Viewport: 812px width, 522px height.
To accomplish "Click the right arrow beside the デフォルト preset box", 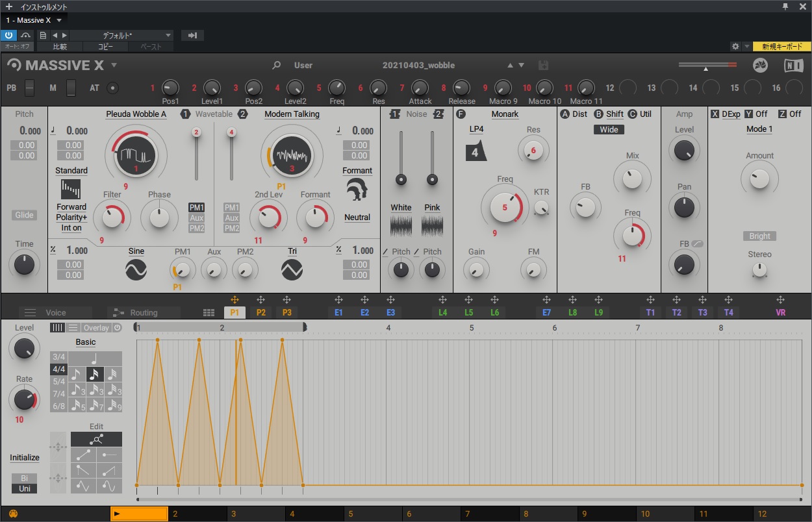I will (x=63, y=35).
